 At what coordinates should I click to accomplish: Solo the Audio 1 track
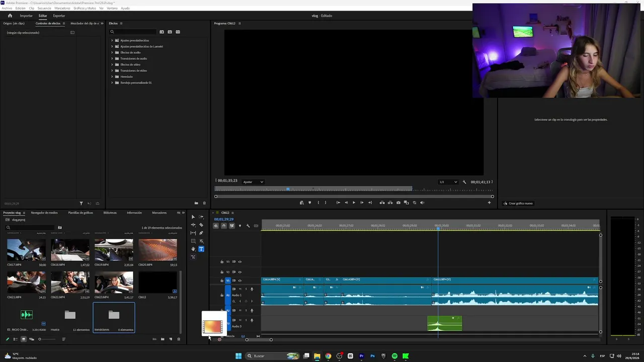(x=246, y=289)
